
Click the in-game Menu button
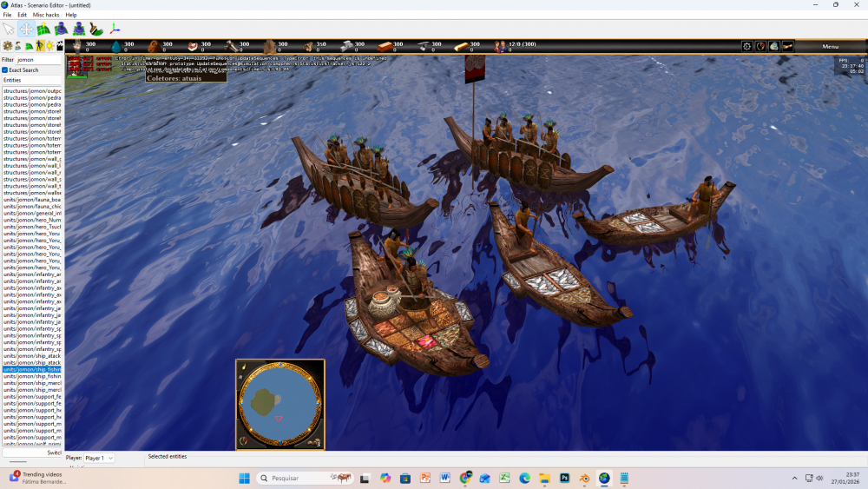[x=830, y=46]
